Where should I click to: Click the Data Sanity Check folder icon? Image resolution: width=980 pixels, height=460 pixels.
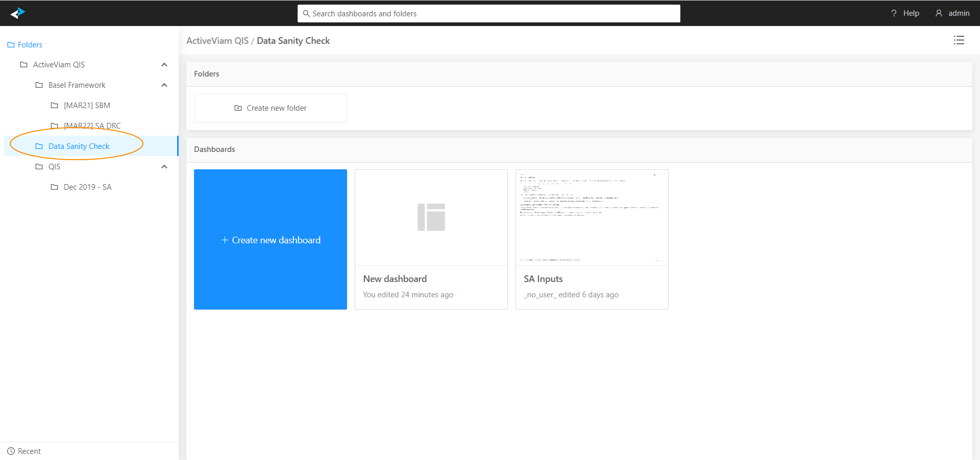[x=39, y=146]
